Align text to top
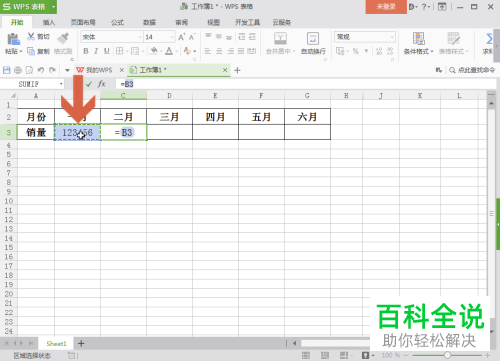The image size is (500, 361). 208,36
